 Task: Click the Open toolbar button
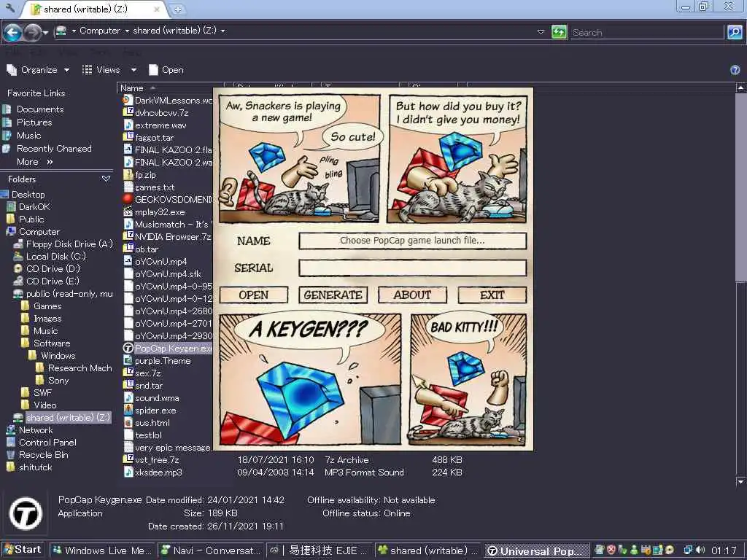[x=166, y=70]
